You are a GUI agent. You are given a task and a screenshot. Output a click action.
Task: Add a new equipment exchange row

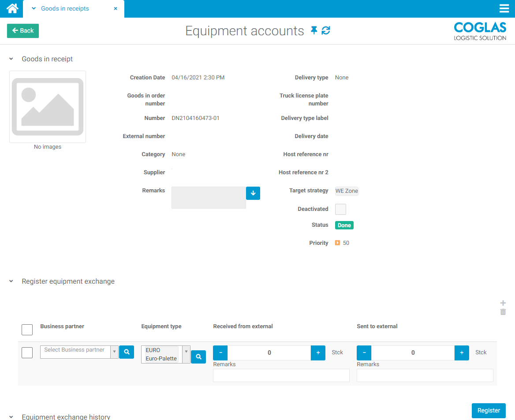[x=503, y=303]
